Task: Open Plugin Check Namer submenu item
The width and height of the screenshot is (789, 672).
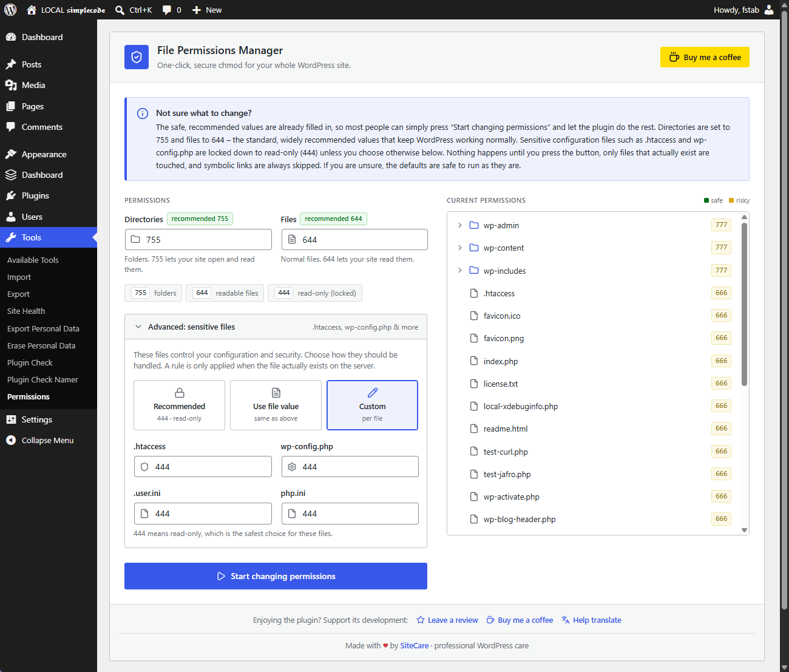Action: coord(42,379)
